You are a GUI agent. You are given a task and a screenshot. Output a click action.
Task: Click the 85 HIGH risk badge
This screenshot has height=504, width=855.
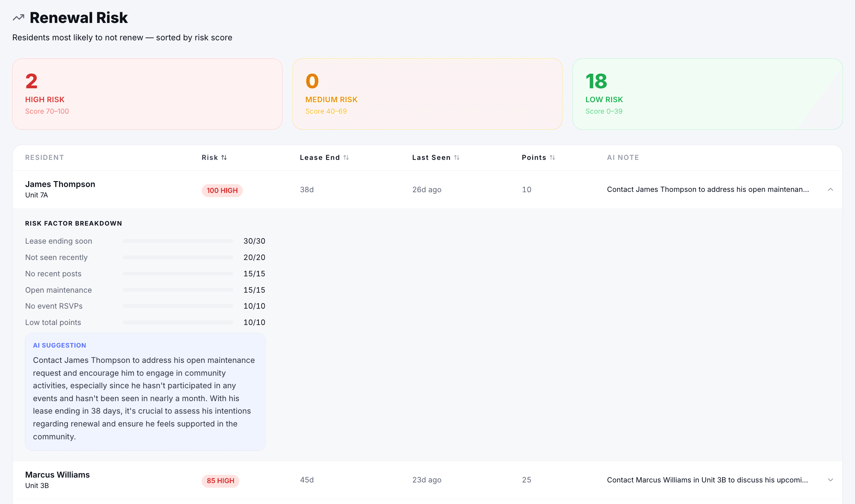[x=221, y=481]
